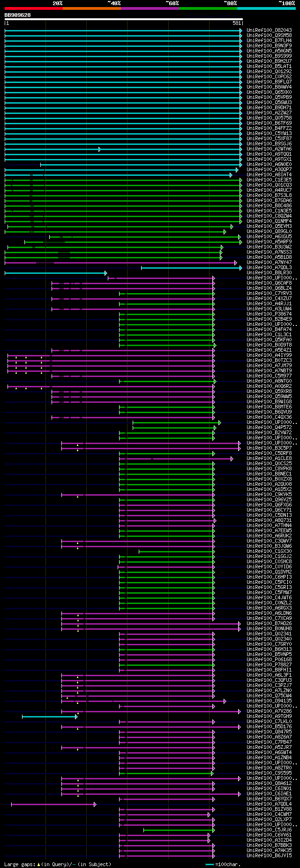The image size is (300, 868).
Task: Select the UniRef100_B7S3L8 label
Action: 269,195
